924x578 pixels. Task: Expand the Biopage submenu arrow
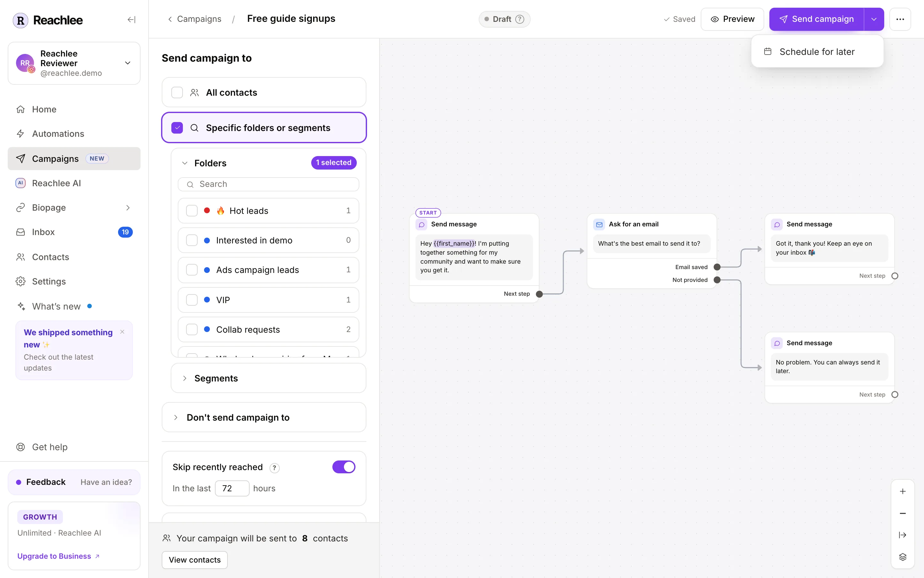tap(128, 207)
